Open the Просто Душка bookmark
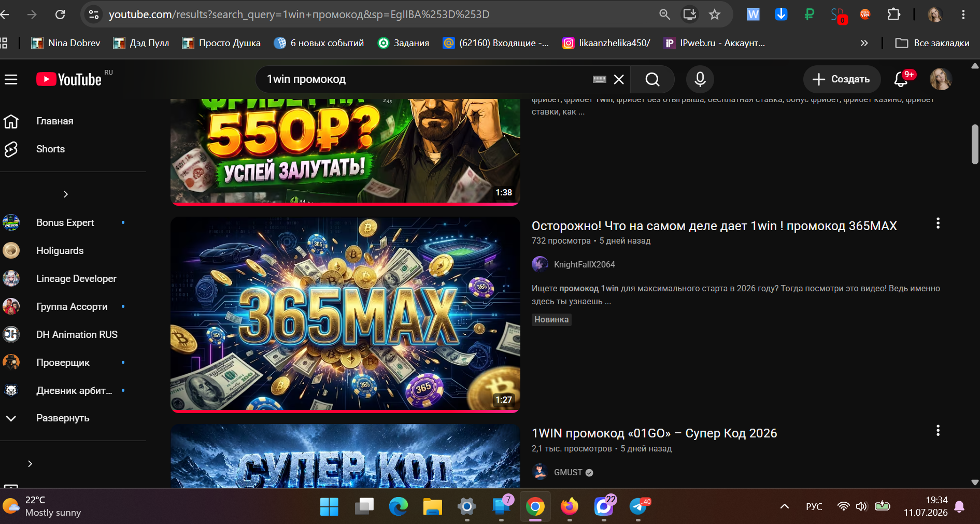 point(221,43)
